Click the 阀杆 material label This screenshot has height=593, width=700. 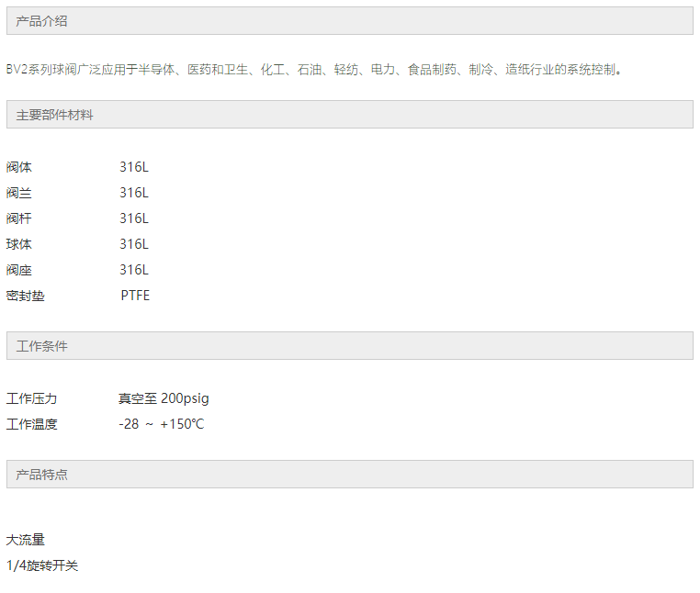click(19, 218)
